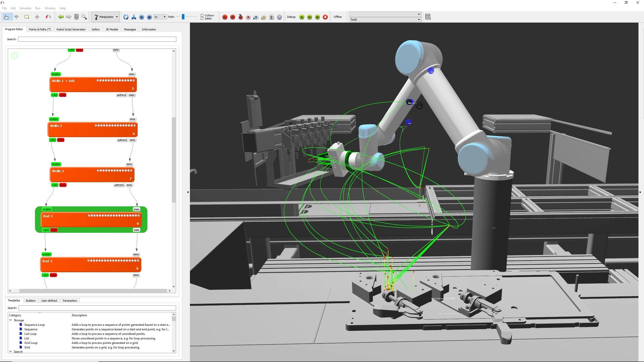644x362 pixels.
Task: Open the Manipulator dropdown
Action: pyautogui.click(x=106, y=17)
